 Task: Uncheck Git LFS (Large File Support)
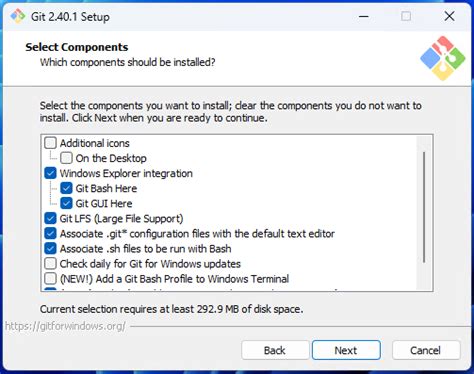click(x=50, y=218)
